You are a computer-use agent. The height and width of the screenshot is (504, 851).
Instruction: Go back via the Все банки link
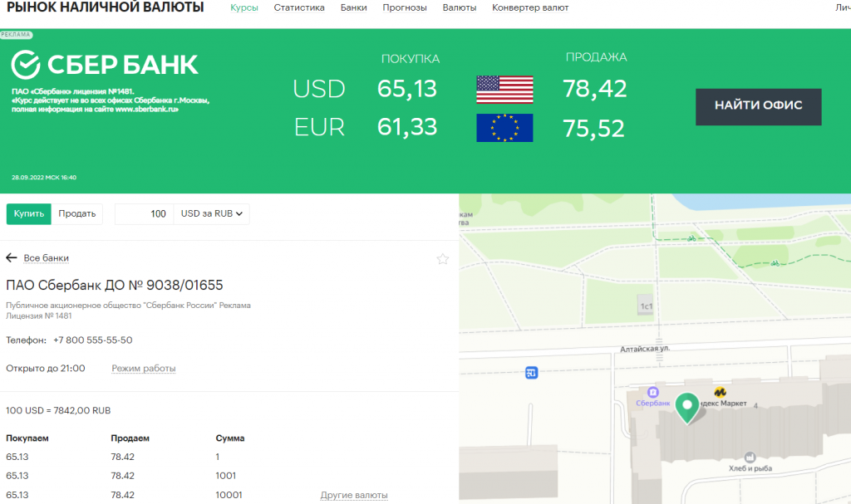pyautogui.click(x=47, y=258)
